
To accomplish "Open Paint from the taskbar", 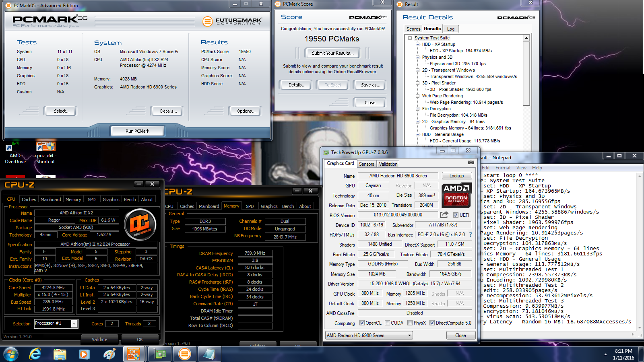I will (109, 354).
